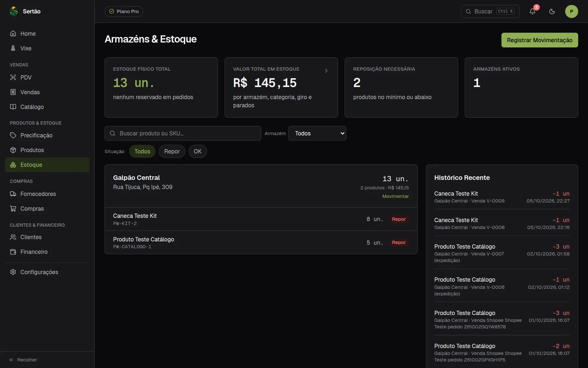Open the Vixe assistant page
Viewport: 588px width, 368px height.
coord(47,48)
